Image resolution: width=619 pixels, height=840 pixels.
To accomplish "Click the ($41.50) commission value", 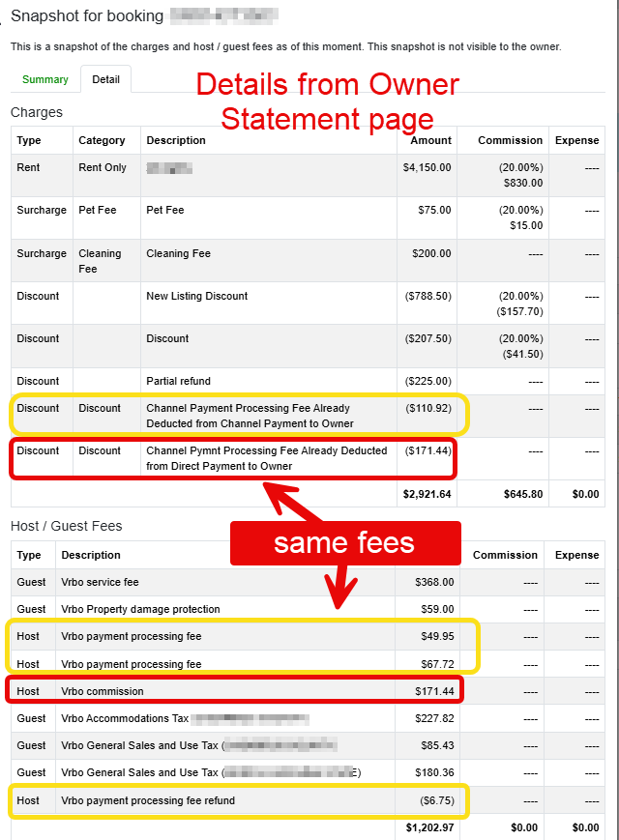I will 522,354.
